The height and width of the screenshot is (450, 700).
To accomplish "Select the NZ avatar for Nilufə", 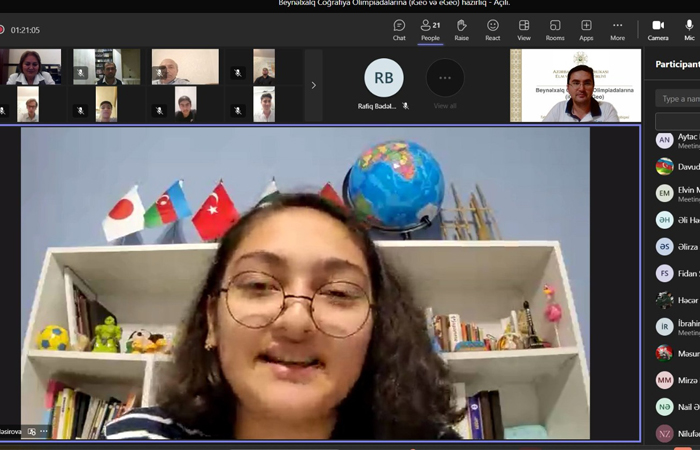I will tap(664, 433).
